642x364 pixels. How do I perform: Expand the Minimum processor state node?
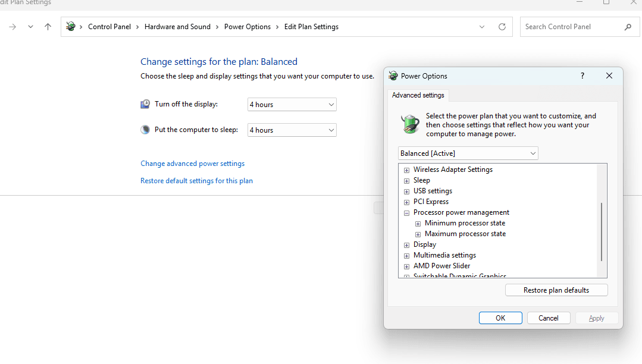(418, 224)
